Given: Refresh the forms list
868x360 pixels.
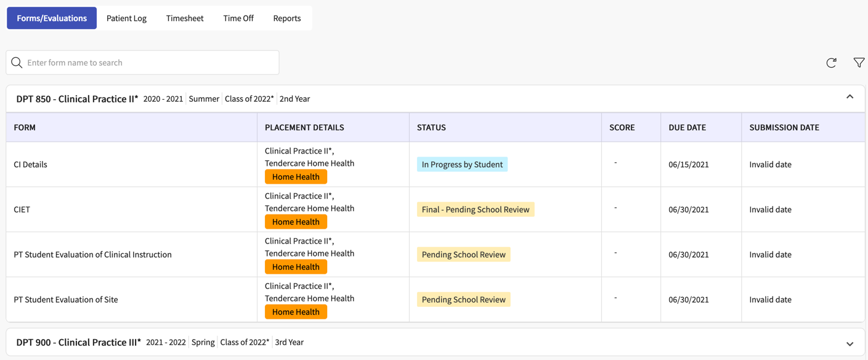Looking at the screenshot, I should pos(831,62).
